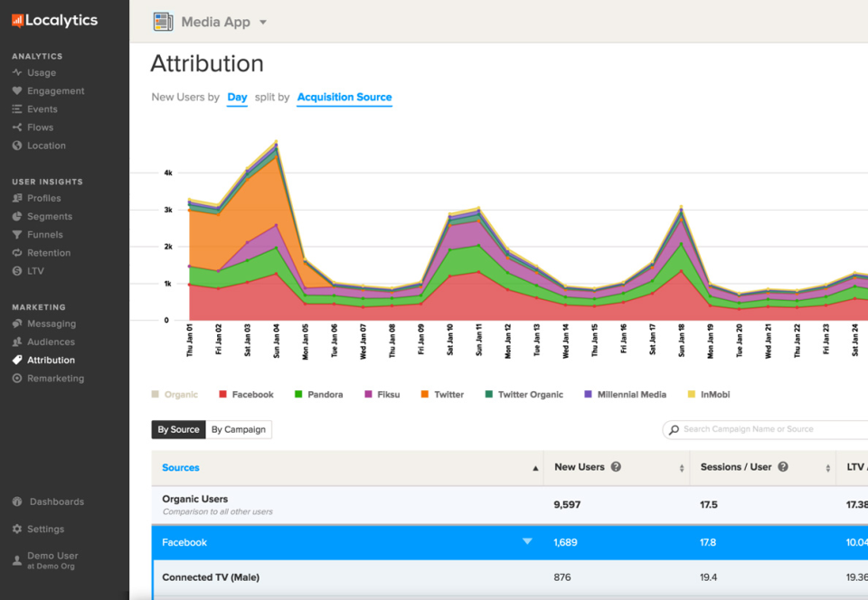Screen dimensions: 868x600
Task: Click the Retention cycle icon in sidebar
Action: coord(17,253)
